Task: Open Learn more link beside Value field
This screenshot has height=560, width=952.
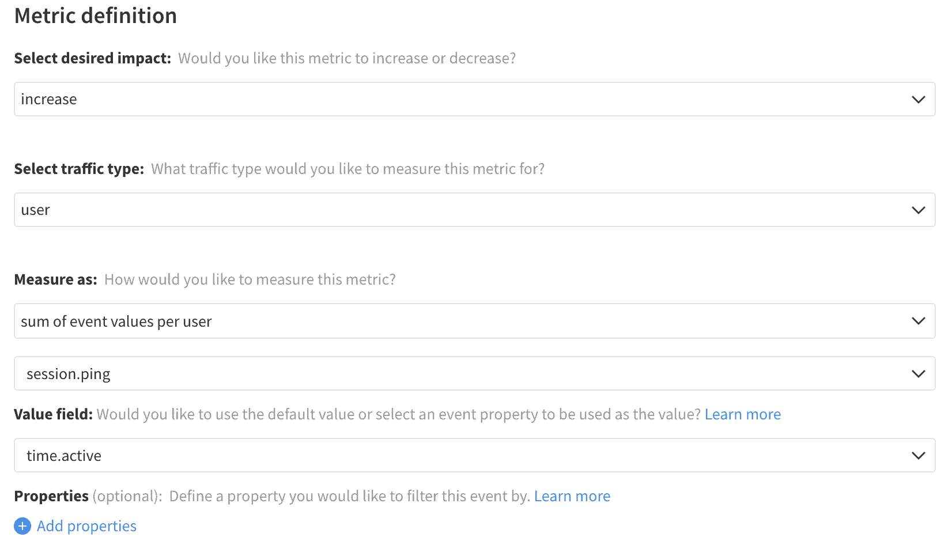Action: (x=742, y=414)
